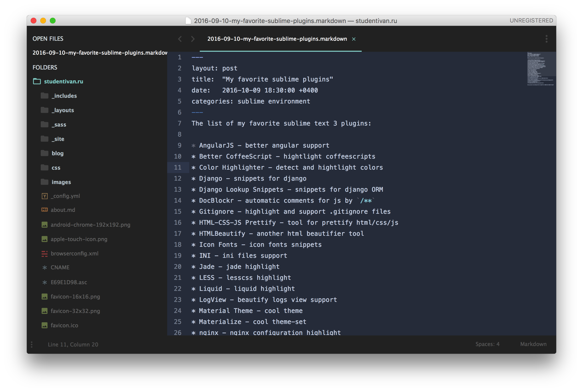The image size is (583, 392).
Task: Click the _layouts folder icon
Action: 45,110
